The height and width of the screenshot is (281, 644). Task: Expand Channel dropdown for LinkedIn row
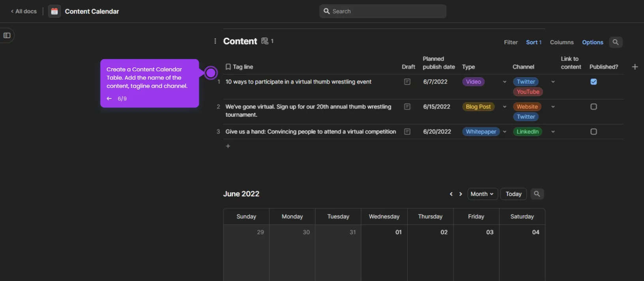click(553, 132)
